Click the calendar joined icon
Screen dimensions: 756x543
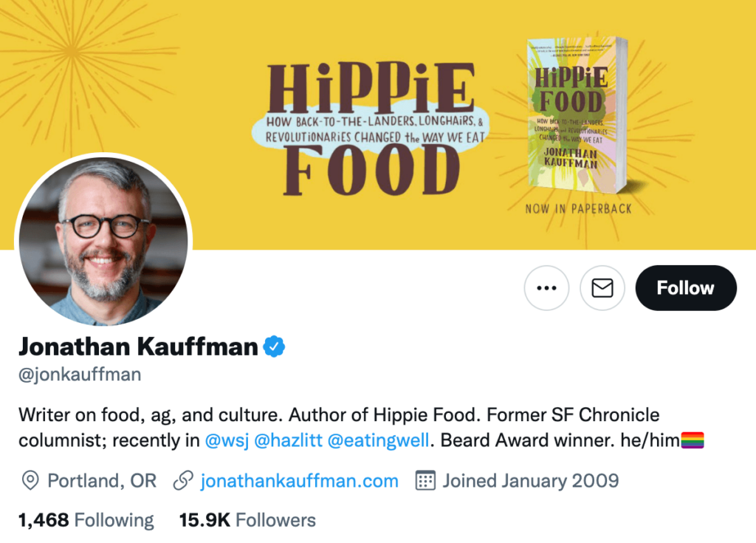coord(425,481)
